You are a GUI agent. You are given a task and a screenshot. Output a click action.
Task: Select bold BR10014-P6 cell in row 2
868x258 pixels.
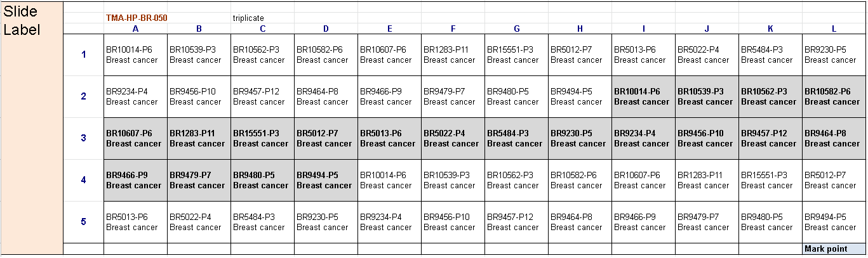643,96
